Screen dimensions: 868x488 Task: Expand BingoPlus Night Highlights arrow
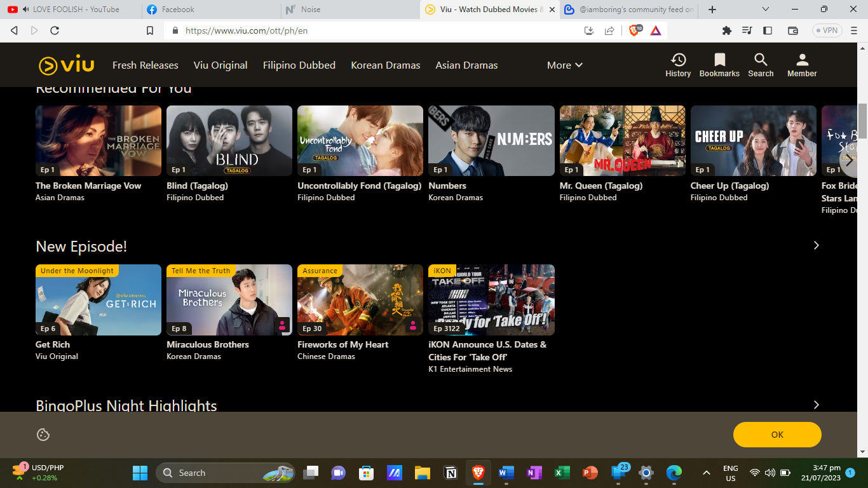pos(817,405)
